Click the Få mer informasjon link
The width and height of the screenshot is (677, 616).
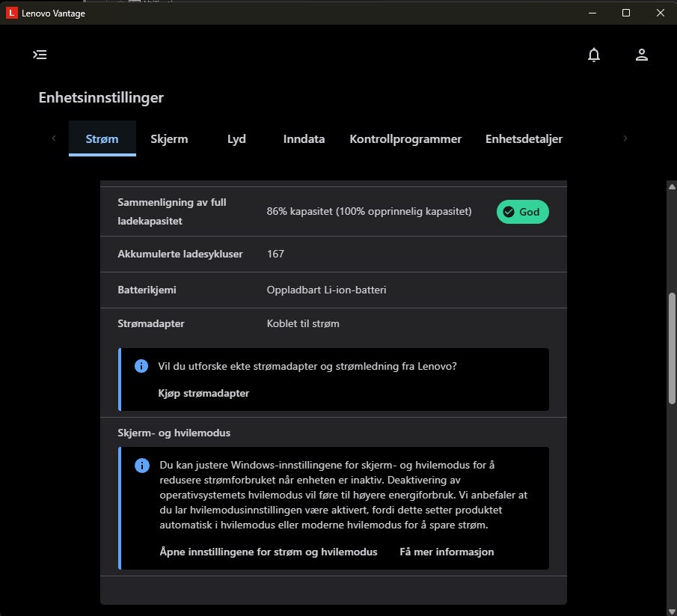tap(447, 552)
